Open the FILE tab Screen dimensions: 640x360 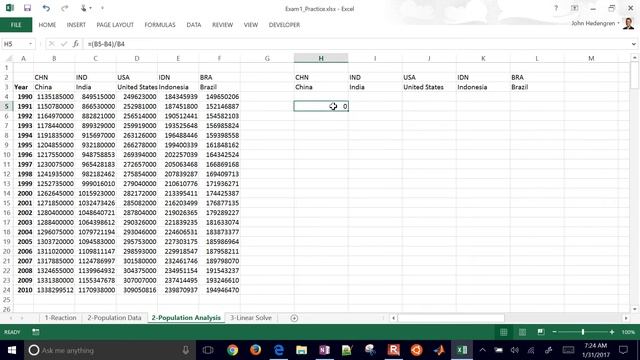(16, 25)
